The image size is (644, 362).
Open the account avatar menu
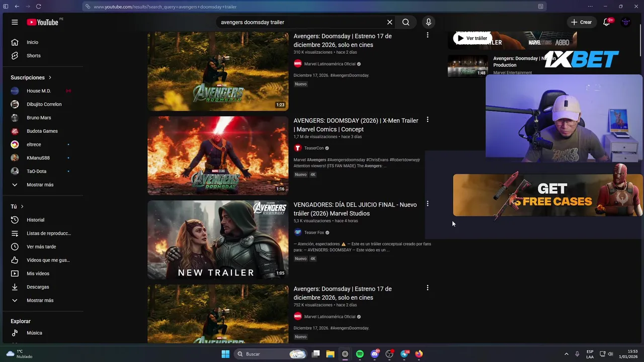(x=626, y=22)
